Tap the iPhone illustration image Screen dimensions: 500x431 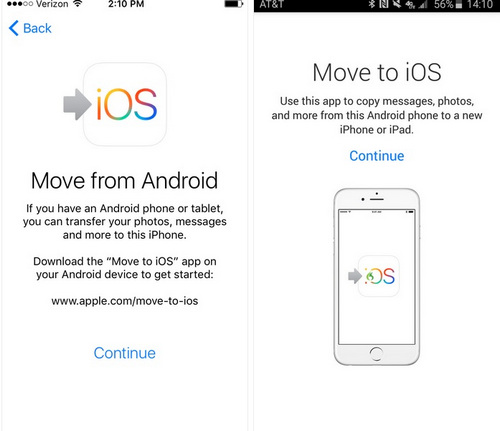click(377, 277)
